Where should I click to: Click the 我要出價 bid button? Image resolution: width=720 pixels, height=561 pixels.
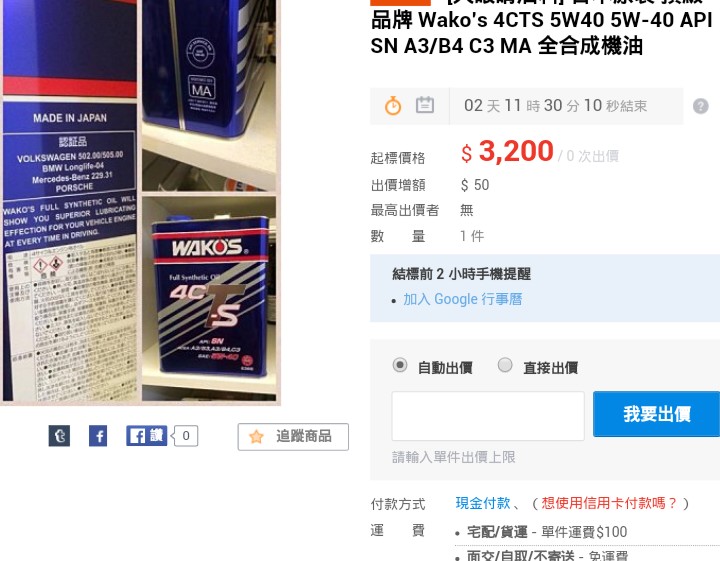point(657,414)
